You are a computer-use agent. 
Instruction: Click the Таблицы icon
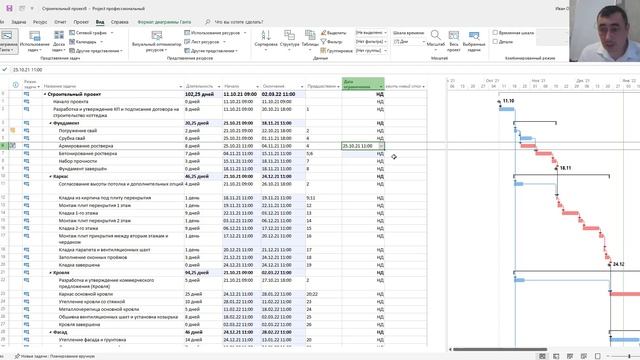[310, 36]
